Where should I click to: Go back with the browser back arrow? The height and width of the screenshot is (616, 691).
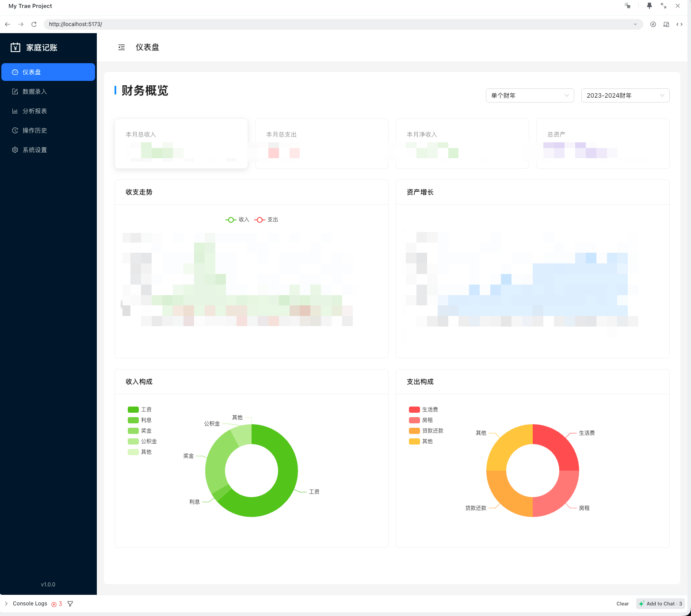[8, 24]
